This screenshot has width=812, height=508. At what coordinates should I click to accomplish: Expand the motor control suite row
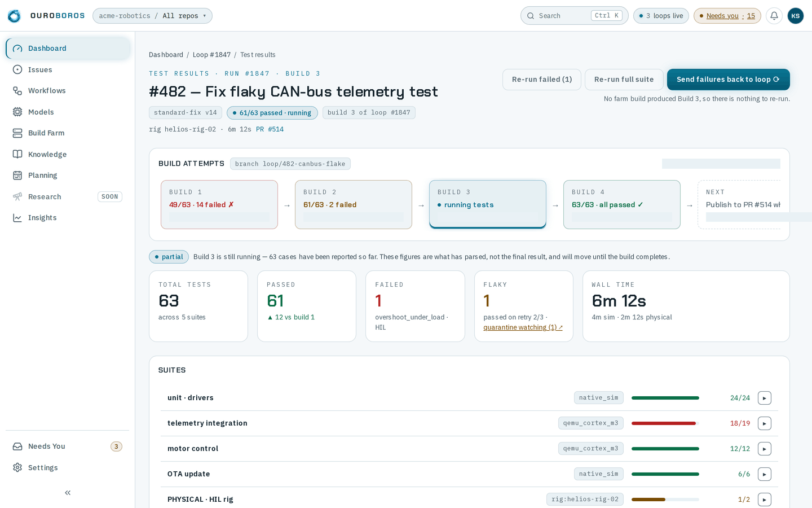click(x=765, y=449)
